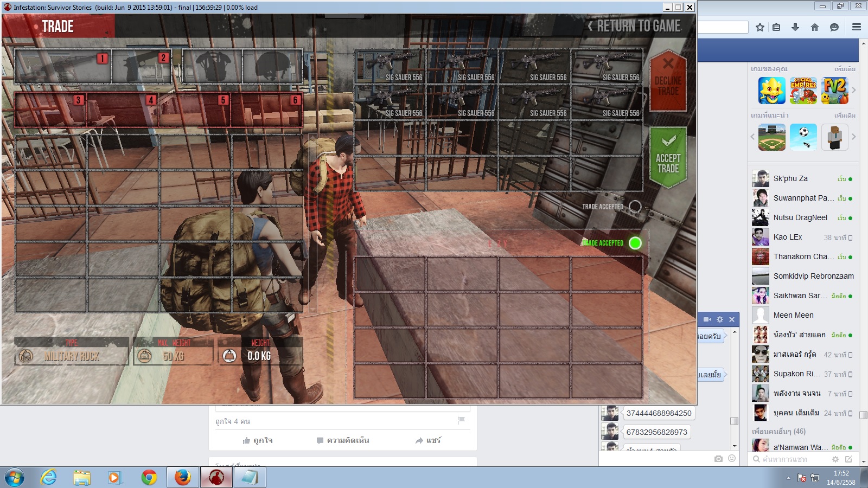Viewport: 868px width, 488px height.
Task: Expand next games with right arrow beside FV2
Action: point(853,90)
